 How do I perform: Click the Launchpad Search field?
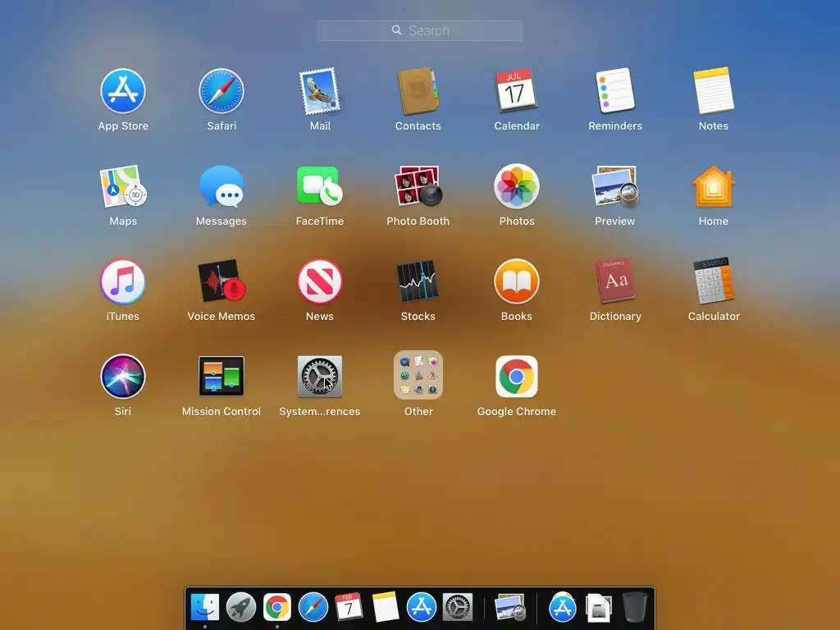(420, 30)
